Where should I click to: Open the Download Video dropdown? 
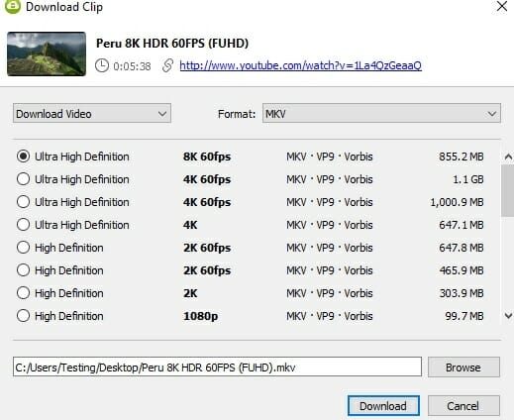tap(92, 114)
